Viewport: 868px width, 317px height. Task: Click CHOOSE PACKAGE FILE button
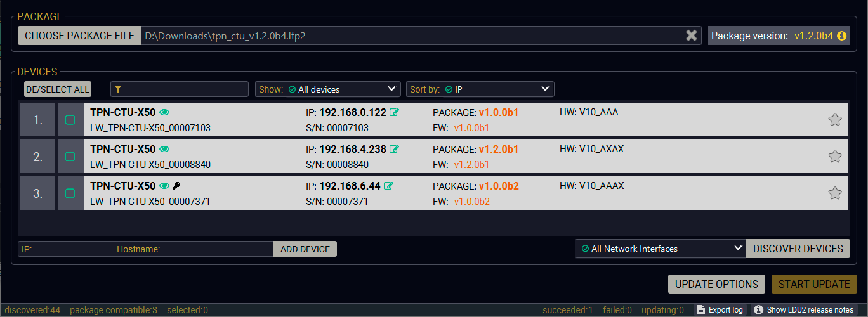(79, 36)
